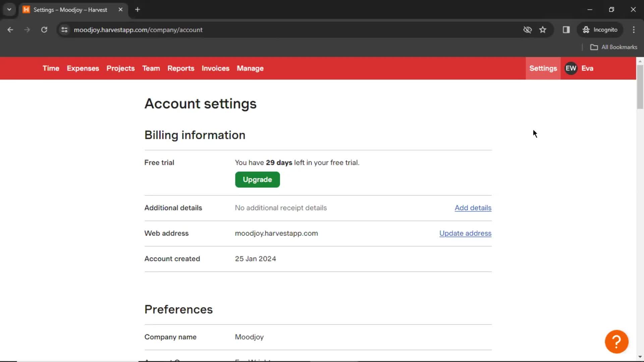Go to the Time section

click(51, 68)
